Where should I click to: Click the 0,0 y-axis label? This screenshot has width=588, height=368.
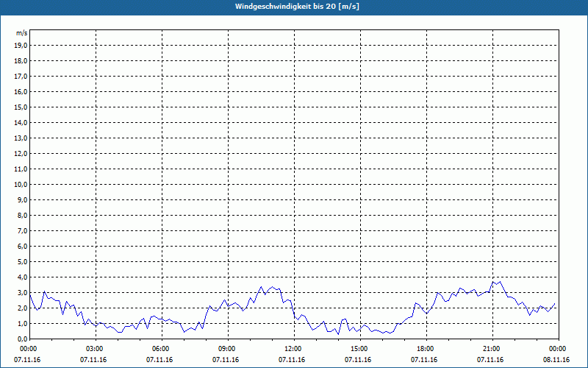[23, 339]
